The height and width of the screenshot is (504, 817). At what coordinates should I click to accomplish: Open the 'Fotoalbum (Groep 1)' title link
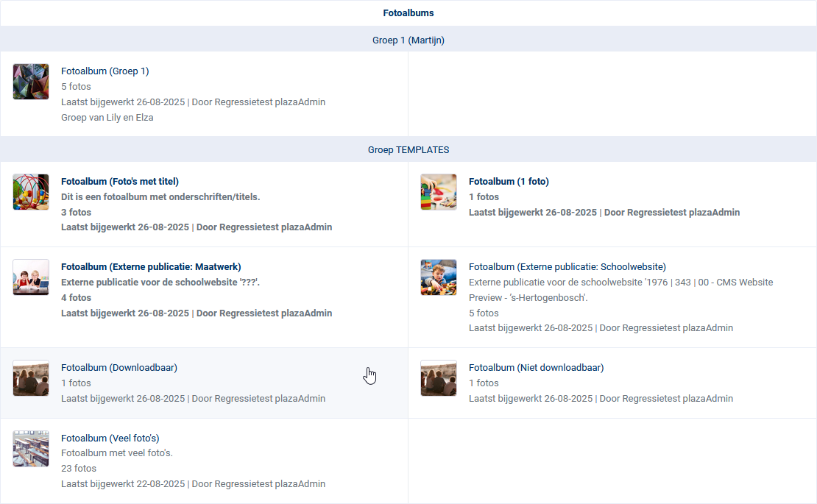click(105, 71)
